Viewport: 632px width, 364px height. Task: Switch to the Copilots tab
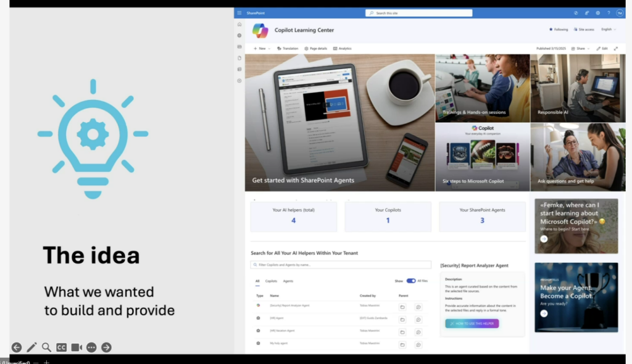[x=271, y=281]
